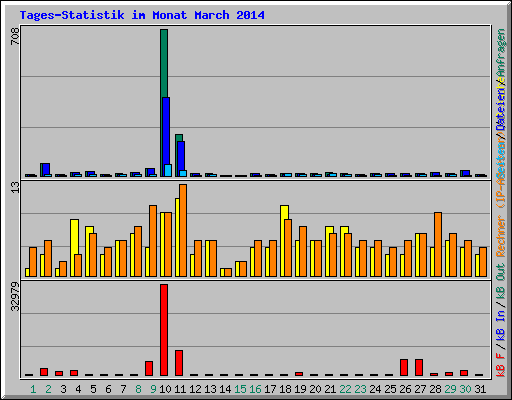Click the red kB bar for day 10
512x400 pixels.
click(x=164, y=330)
